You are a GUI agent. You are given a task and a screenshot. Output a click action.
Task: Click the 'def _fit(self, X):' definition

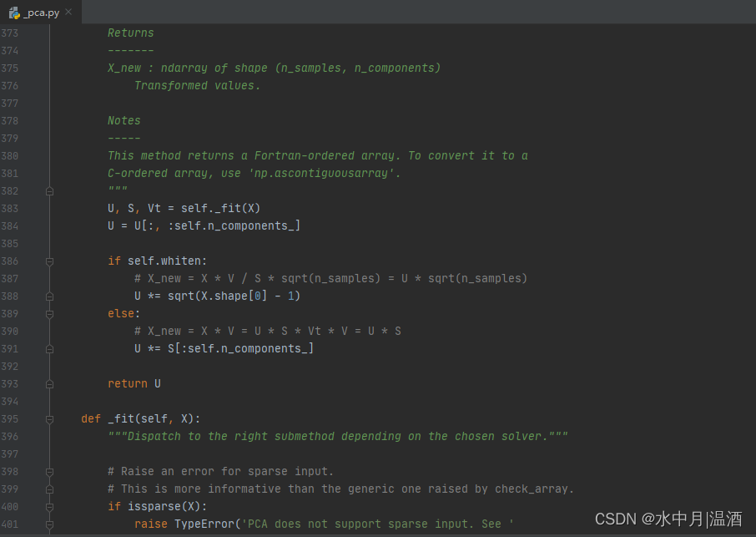(x=140, y=418)
